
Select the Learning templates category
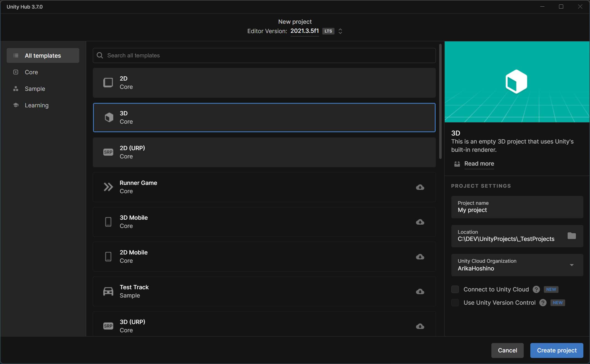[x=36, y=105]
